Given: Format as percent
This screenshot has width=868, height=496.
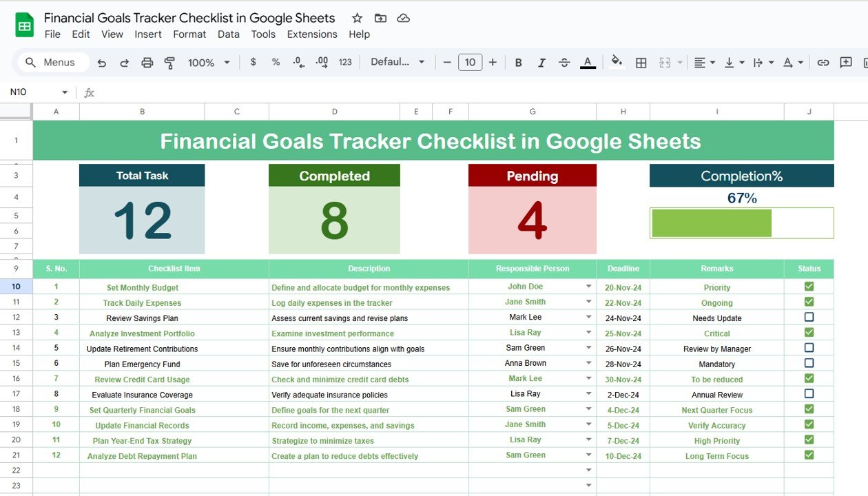Looking at the screenshot, I should pos(276,62).
